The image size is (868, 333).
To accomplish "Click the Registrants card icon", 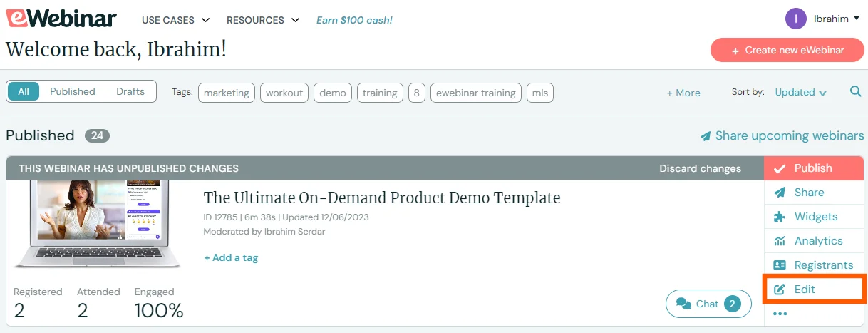I will click(780, 265).
